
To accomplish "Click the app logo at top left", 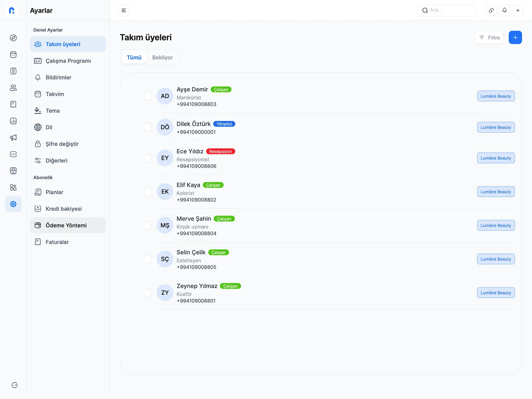I will tap(12, 10).
